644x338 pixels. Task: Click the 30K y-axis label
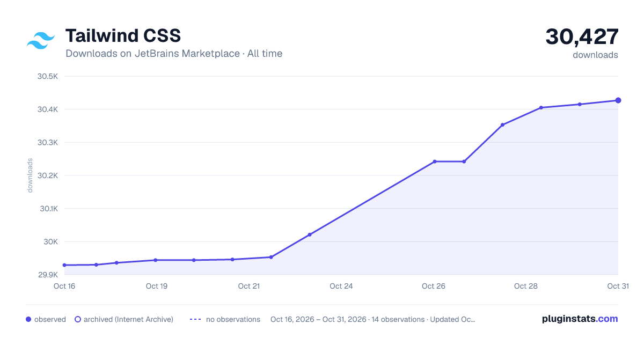coord(51,242)
